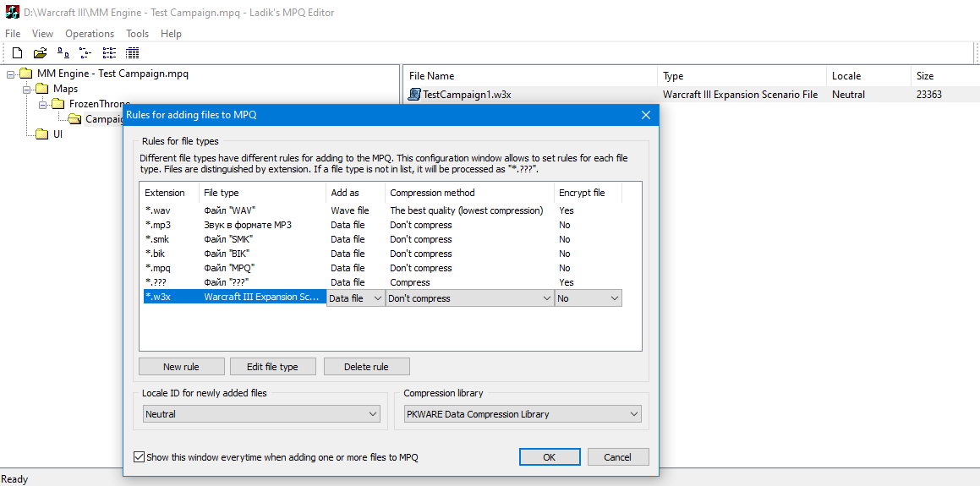The height and width of the screenshot is (486, 980).
Task: Open the Operations menu
Action: click(x=90, y=34)
